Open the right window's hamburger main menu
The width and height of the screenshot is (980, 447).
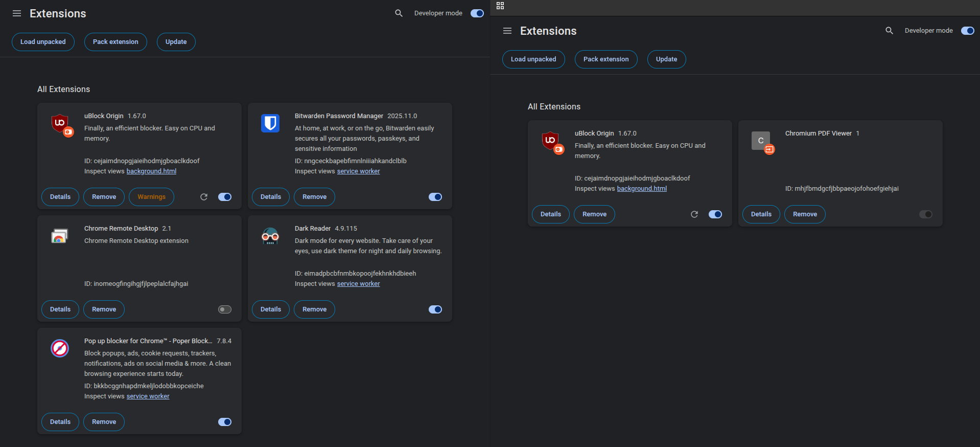coord(507,31)
